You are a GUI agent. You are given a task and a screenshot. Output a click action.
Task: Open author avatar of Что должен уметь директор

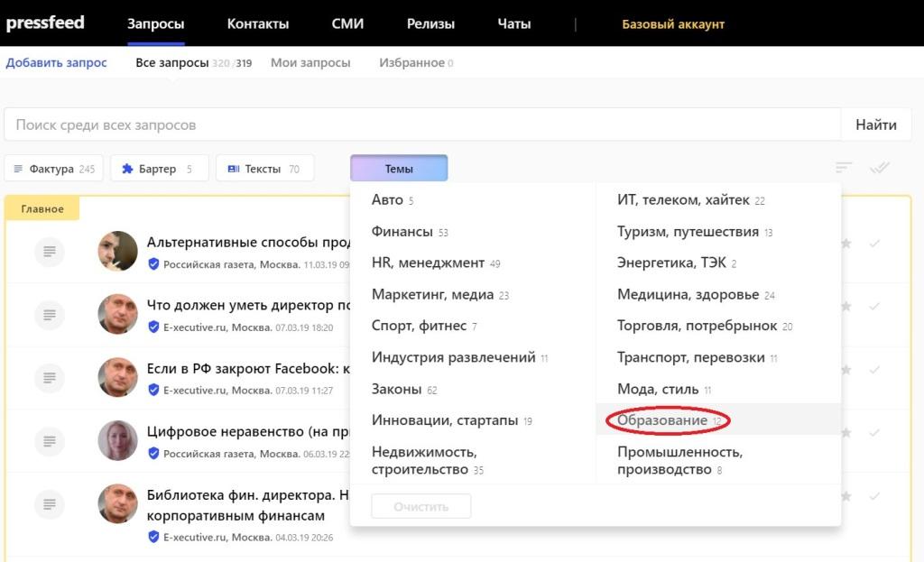pos(117,314)
